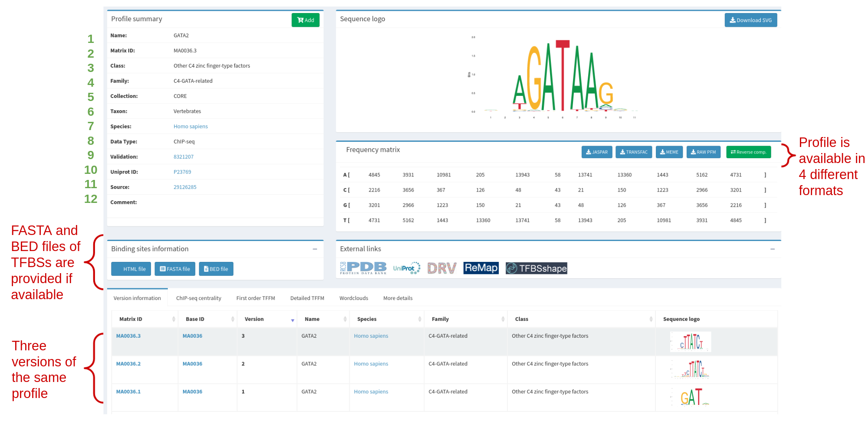Open the UniProt external link logo
Viewport: 868px width, 421px height.
pyautogui.click(x=406, y=268)
